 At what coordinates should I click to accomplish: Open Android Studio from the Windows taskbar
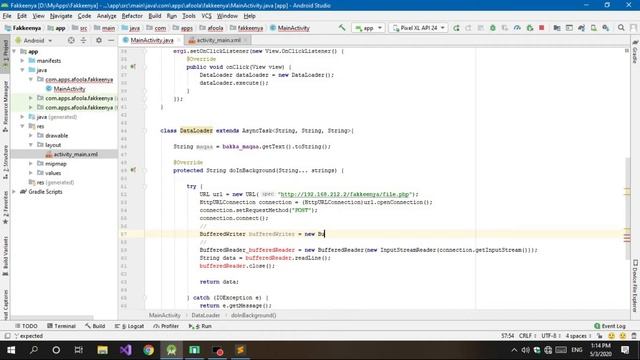(171, 350)
